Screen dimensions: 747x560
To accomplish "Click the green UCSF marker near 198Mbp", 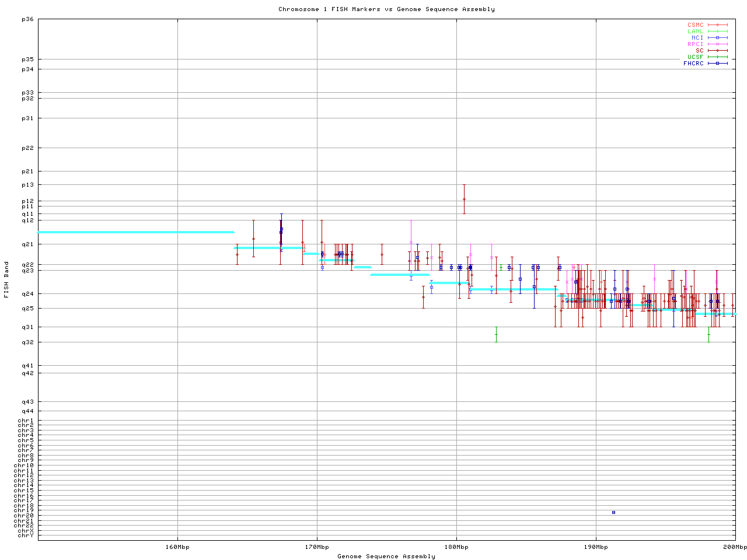I will [709, 334].
